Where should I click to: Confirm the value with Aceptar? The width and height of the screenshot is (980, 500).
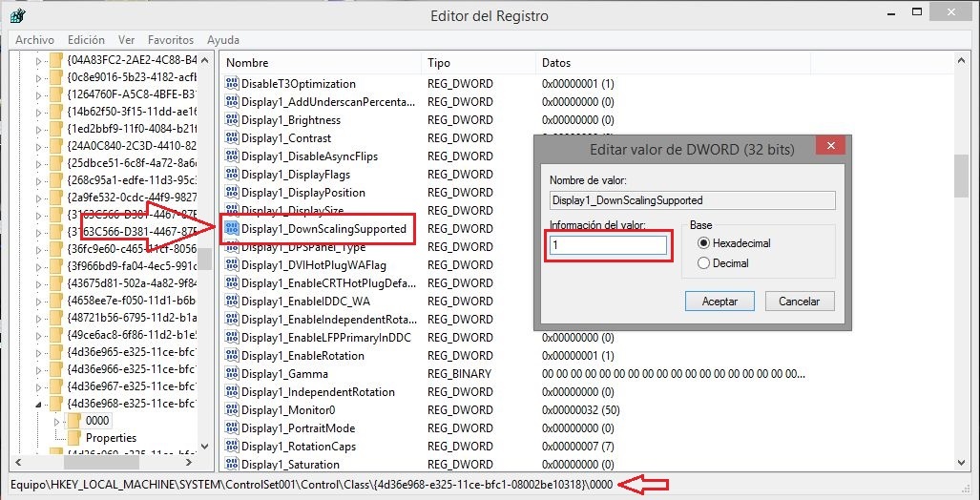[719, 302]
